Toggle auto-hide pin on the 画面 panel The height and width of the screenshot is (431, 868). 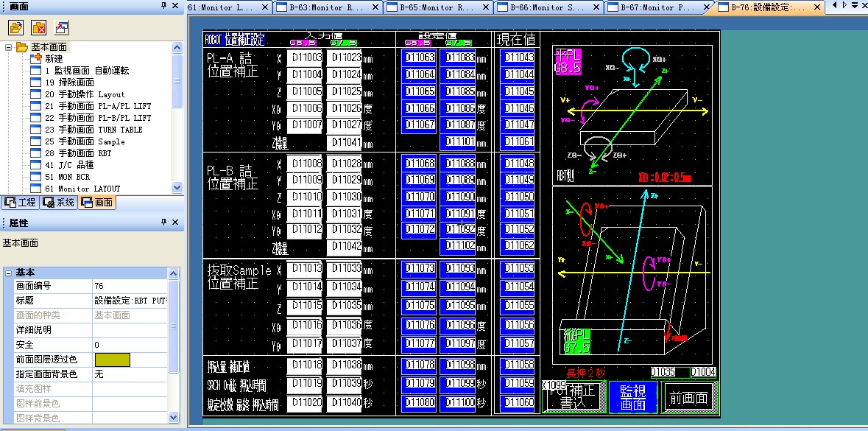(163, 6)
